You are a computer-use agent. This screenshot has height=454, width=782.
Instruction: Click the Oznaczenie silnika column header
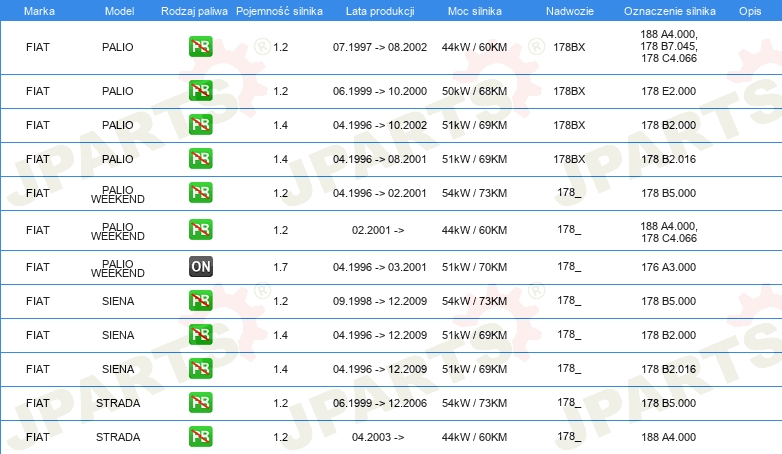(670, 11)
